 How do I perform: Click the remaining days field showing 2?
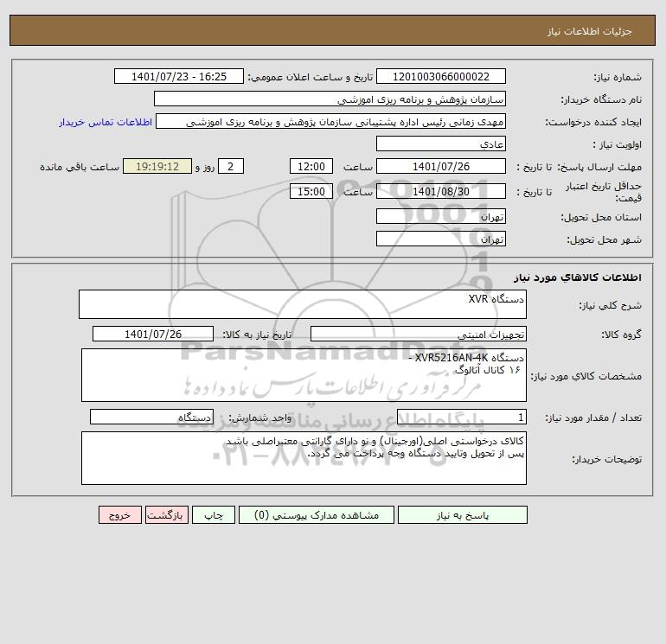point(231,167)
